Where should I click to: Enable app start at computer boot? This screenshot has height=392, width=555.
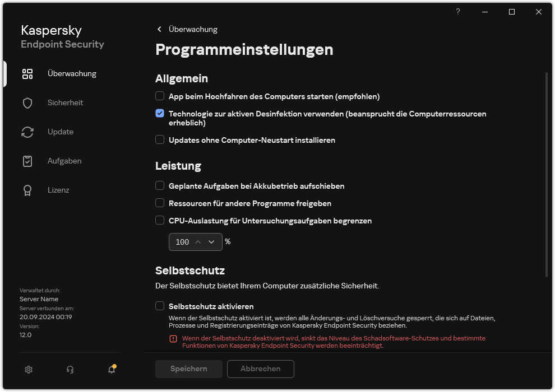(x=160, y=96)
